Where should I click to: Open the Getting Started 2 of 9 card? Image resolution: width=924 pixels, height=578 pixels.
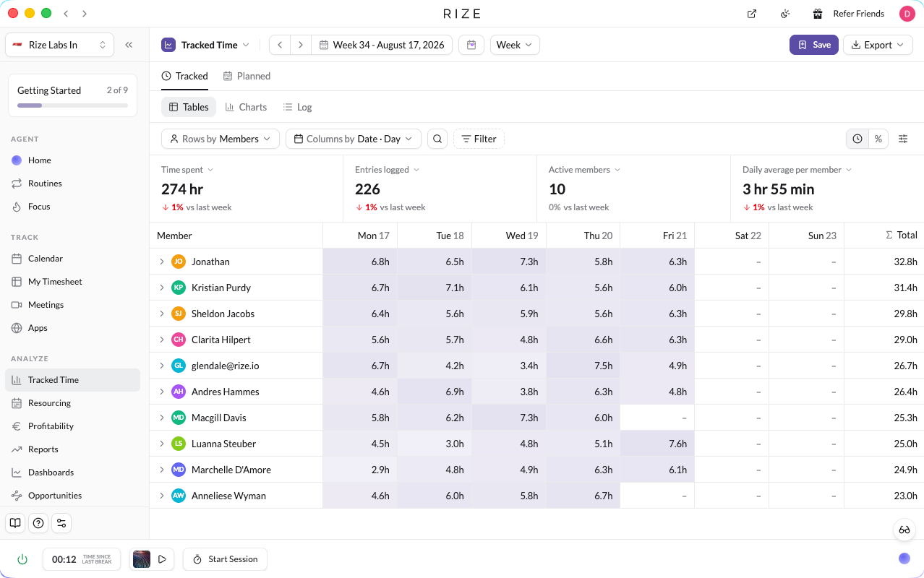[x=72, y=95]
